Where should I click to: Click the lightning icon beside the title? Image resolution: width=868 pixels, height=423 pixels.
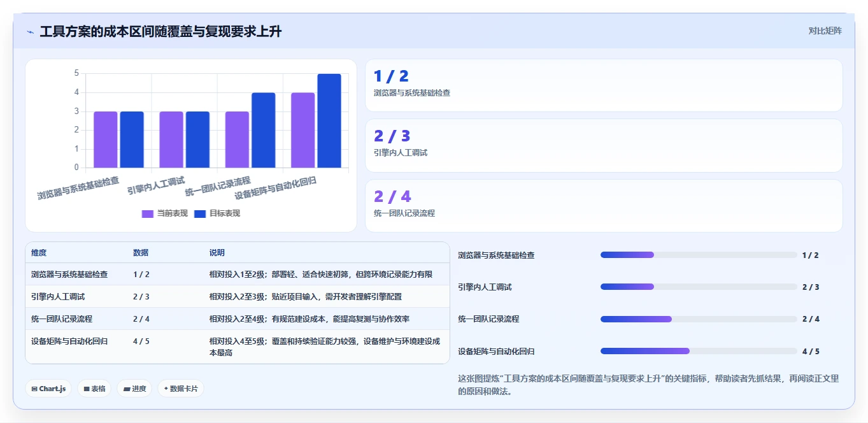pyautogui.click(x=30, y=32)
